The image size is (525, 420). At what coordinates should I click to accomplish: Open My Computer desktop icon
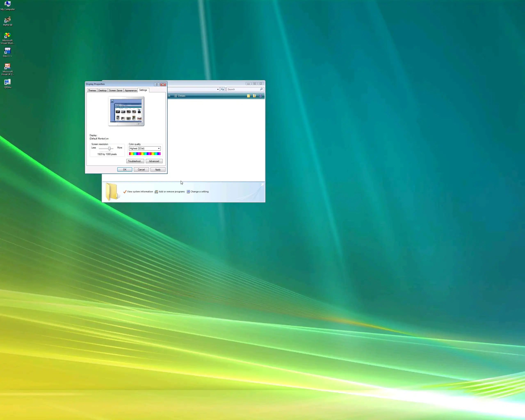pyautogui.click(x=8, y=4)
